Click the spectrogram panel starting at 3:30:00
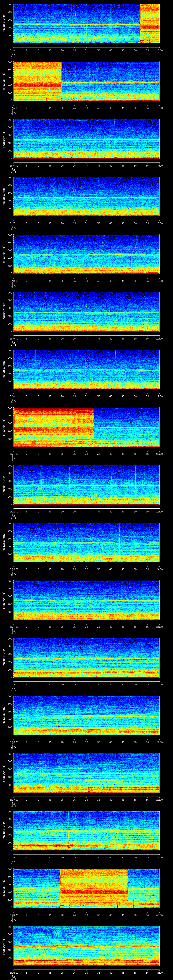Screen dimensions: 173x980 click(x=86, y=945)
